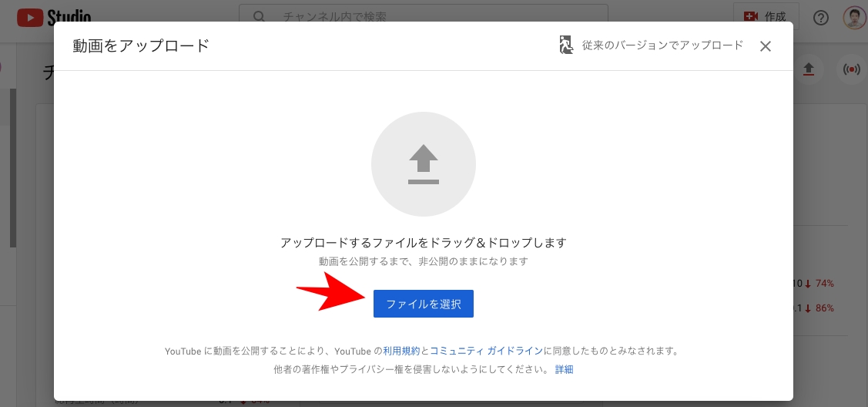Open the help question mark icon

coord(821,18)
